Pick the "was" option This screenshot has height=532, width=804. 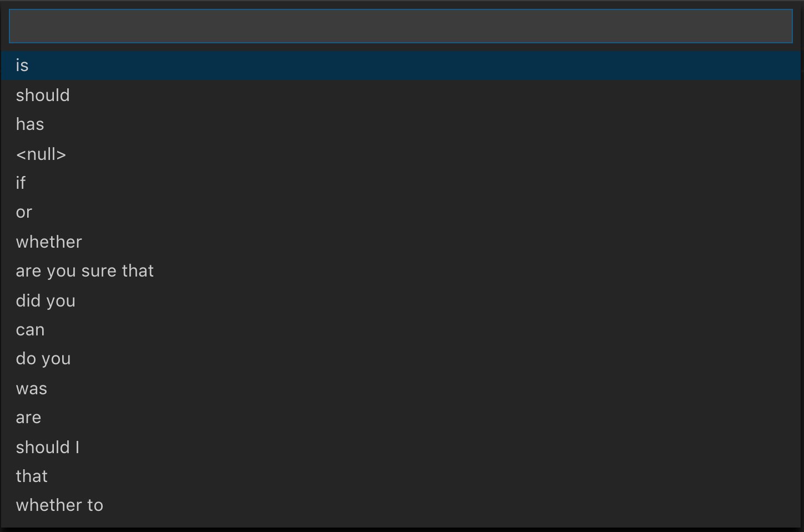(x=400, y=388)
